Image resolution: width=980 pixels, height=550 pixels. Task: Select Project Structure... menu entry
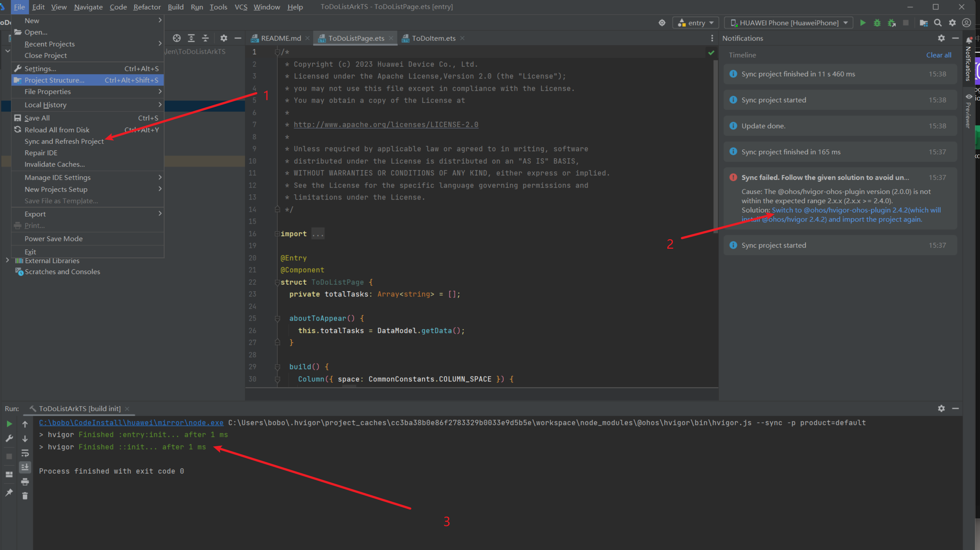[88, 80]
